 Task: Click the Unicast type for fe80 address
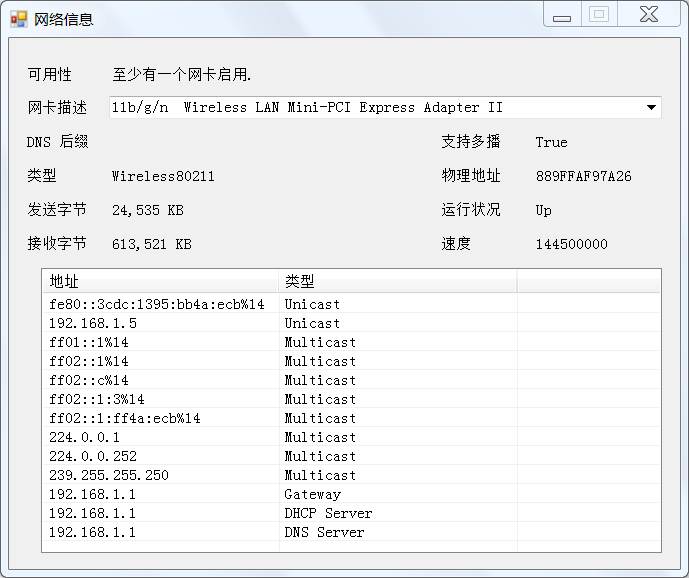click(x=312, y=304)
